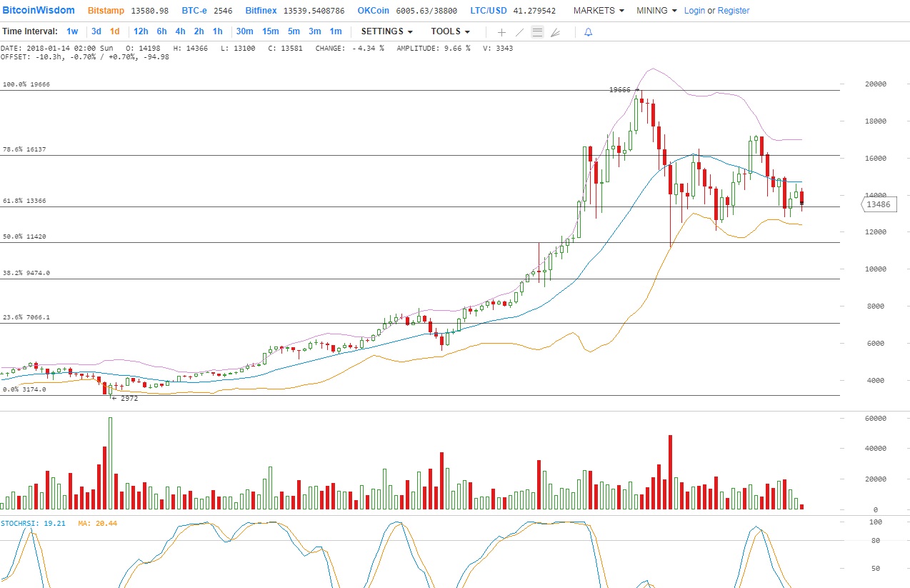The width and height of the screenshot is (910, 588).
Task: Set time interval to 3d
Action: [96, 31]
